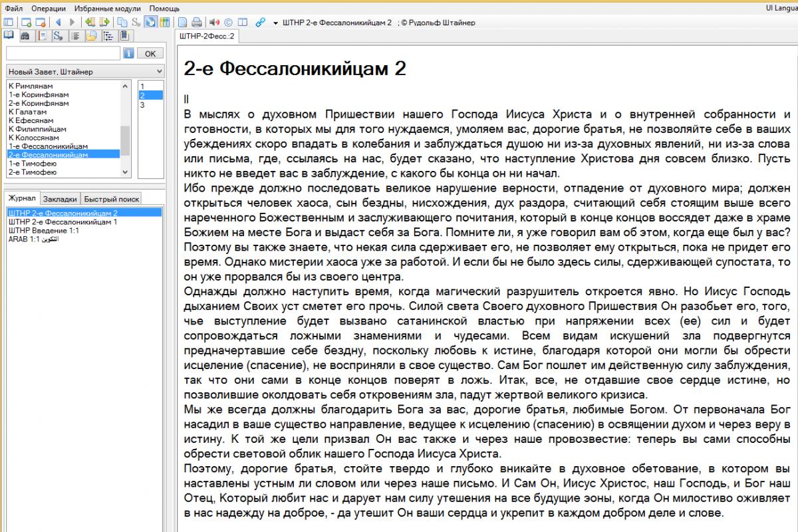Click the copy pages icon in toolbar

pyautogui.click(x=122, y=23)
